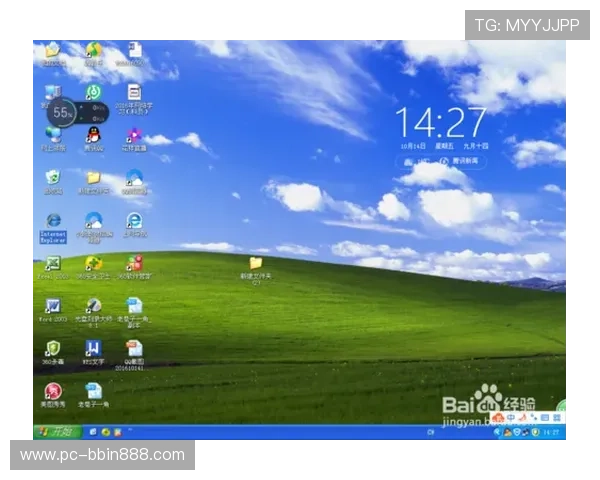Open Internet Explorer from the desktop

click(x=52, y=222)
